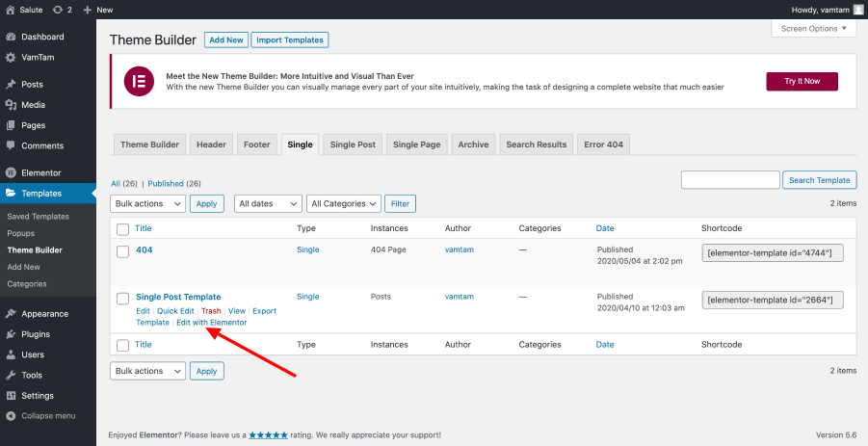Click the Pages icon in the sidebar
Screen dimensions: 868x446
[x=11, y=125]
